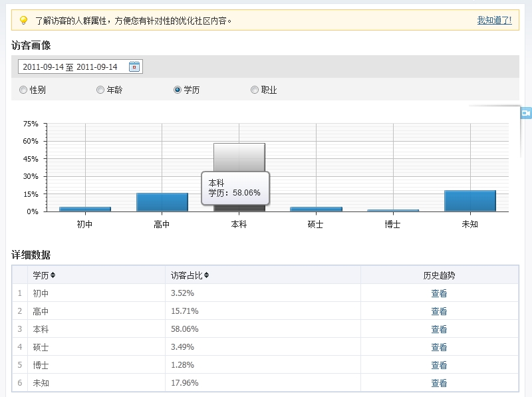Click the video camera side tab icon

click(526, 113)
